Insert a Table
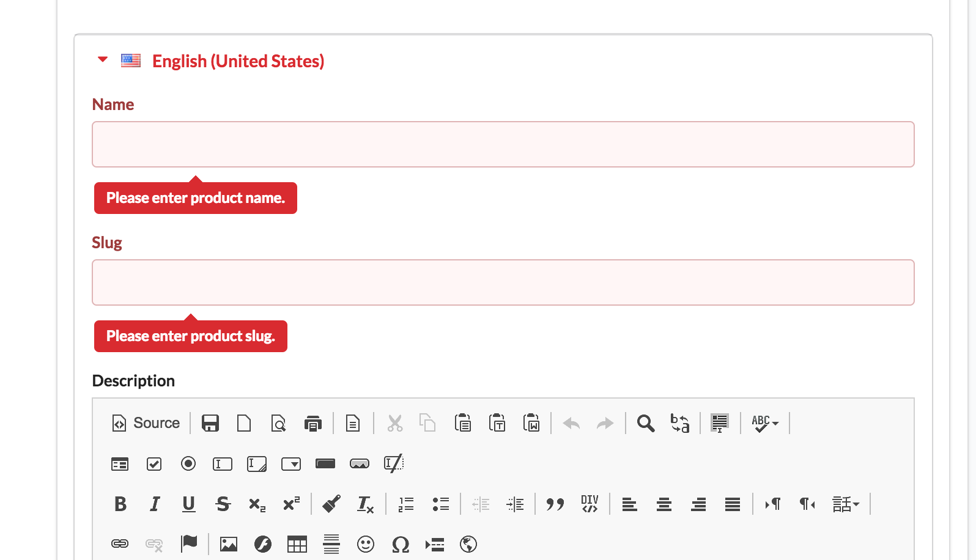This screenshot has width=976, height=560. [x=297, y=543]
